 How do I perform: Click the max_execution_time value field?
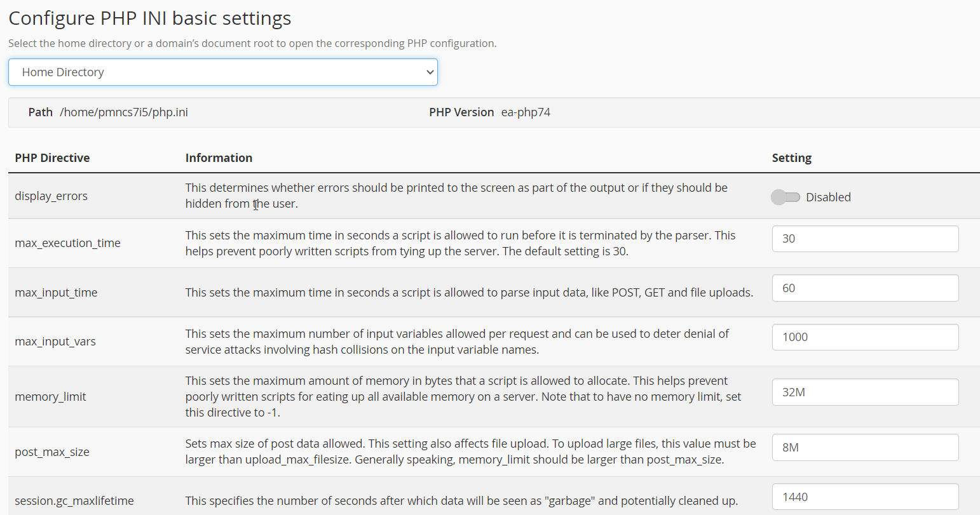pos(865,239)
